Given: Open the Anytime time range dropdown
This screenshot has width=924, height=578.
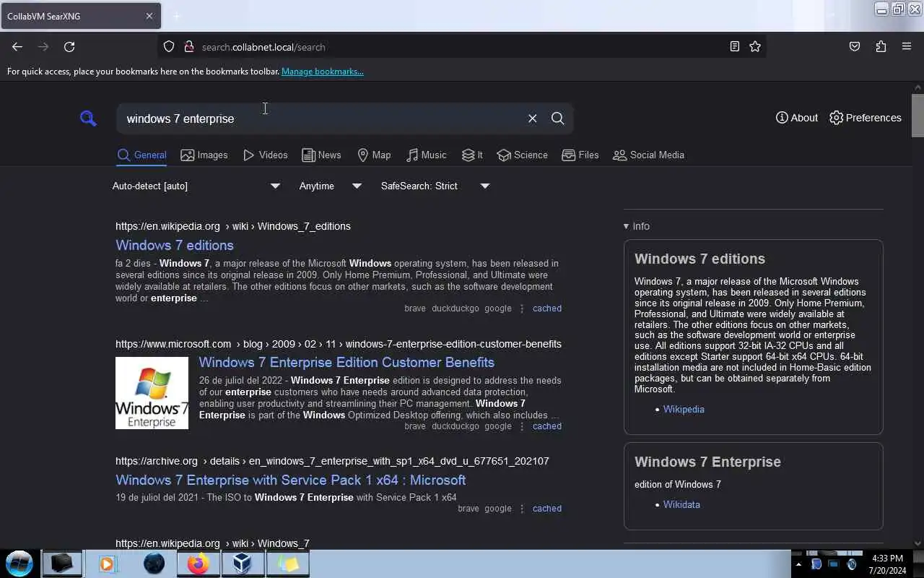Looking at the screenshot, I should tap(330, 186).
